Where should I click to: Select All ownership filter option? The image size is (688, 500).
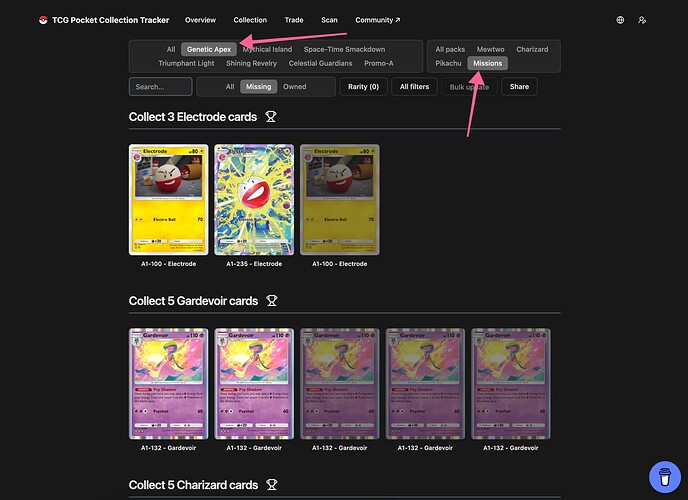click(x=230, y=87)
